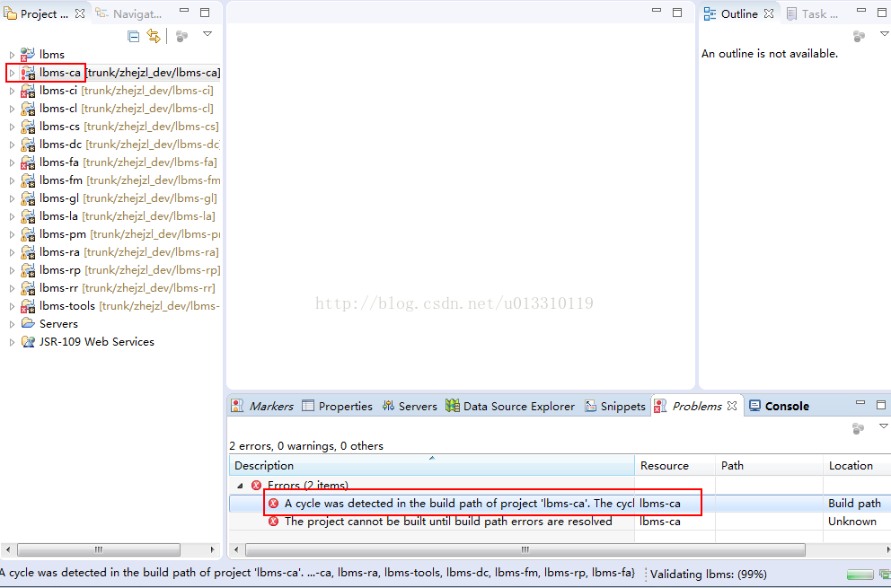Expand the lbms-cs project node
Viewport: 891px width, 588px height.
coord(12,127)
